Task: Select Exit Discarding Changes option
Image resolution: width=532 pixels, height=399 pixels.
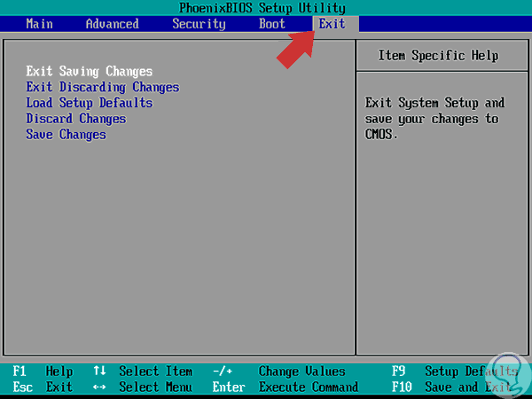Action: [x=103, y=87]
